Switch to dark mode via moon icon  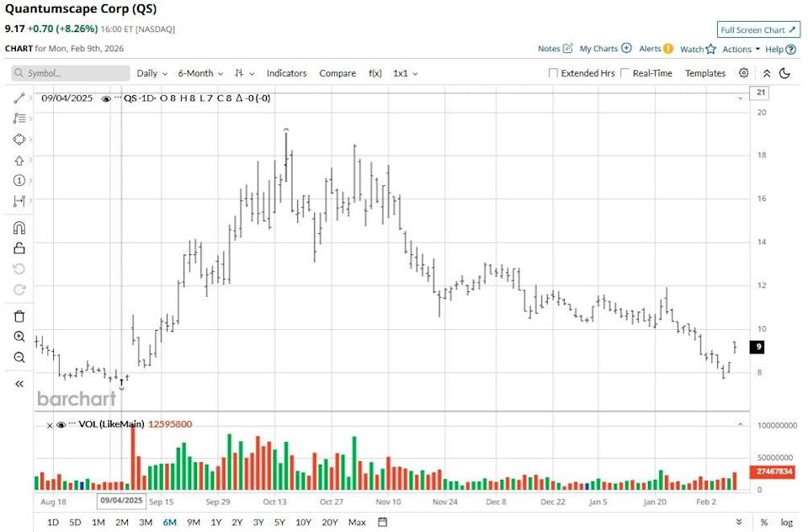pos(784,73)
